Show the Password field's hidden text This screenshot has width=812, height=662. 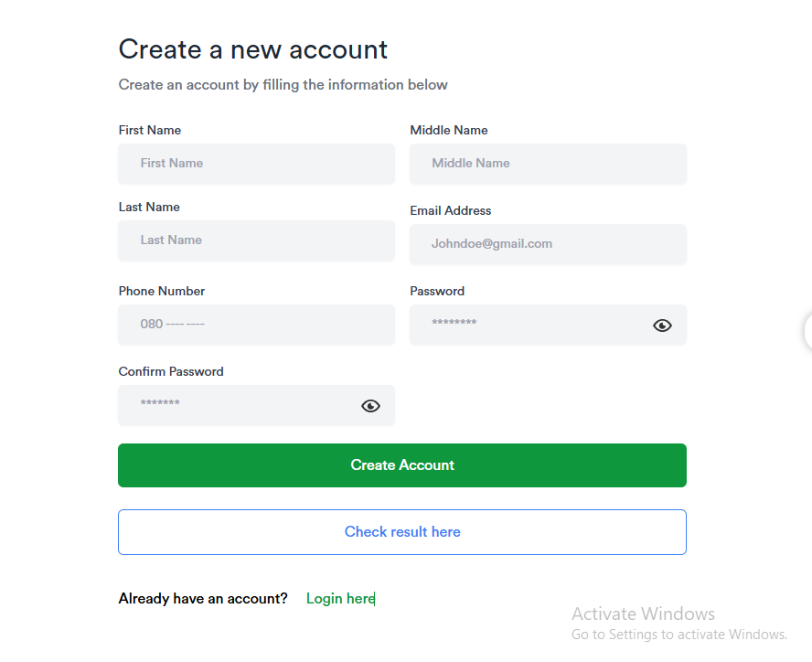tap(662, 326)
